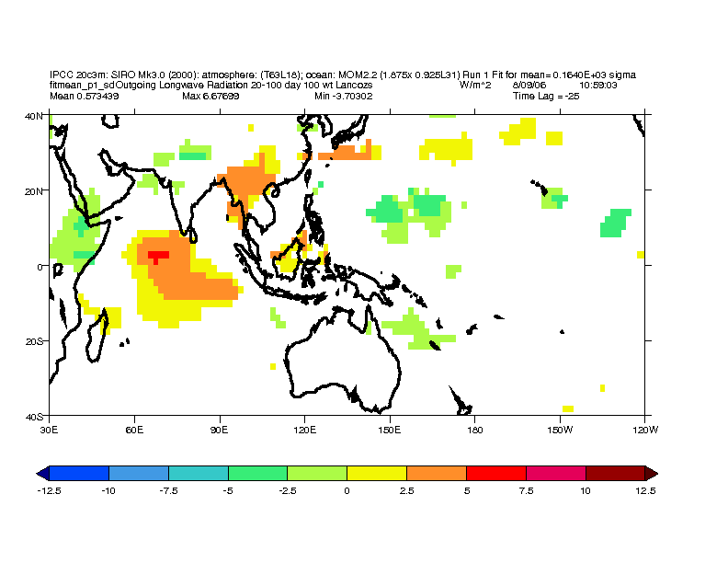Screen dimensions: 728x563
Task: Select the orange 2.5 to 5 colorbar segment
Action: click(437, 473)
